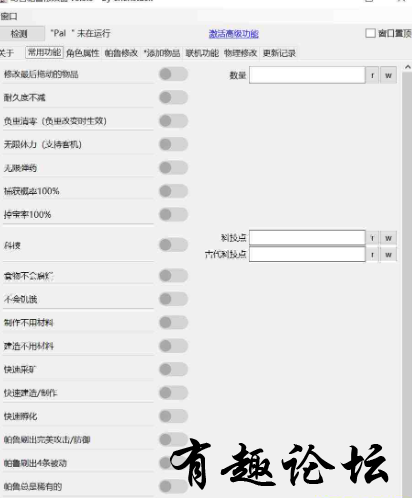Enable 捕获概率100% switch

click(x=173, y=191)
